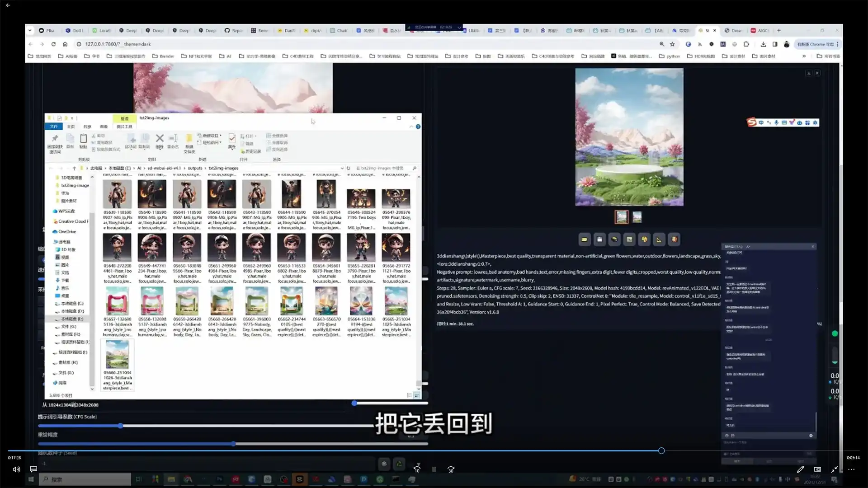Click the zip archive download icon in WebUI
868x488 pixels.
614,239
